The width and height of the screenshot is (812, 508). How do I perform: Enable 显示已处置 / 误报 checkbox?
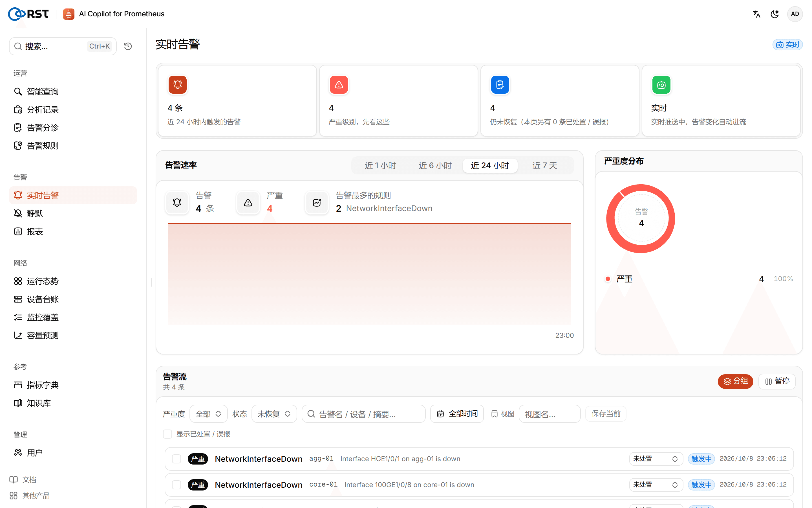167,434
